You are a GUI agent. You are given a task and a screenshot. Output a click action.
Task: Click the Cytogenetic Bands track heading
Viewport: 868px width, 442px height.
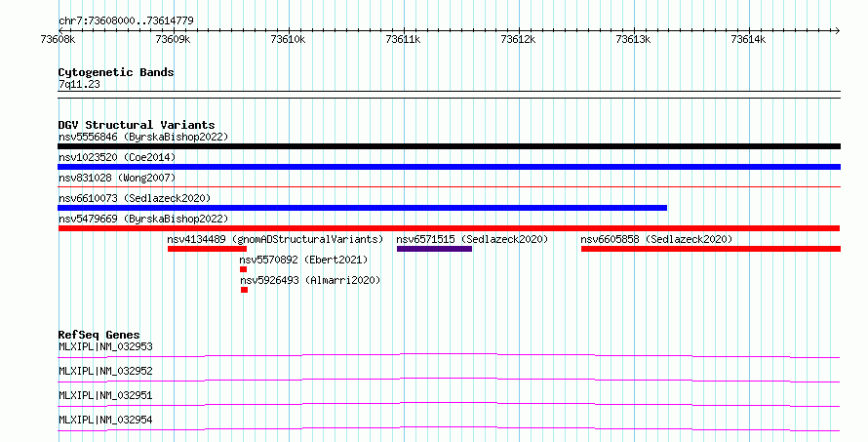tap(116, 72)
